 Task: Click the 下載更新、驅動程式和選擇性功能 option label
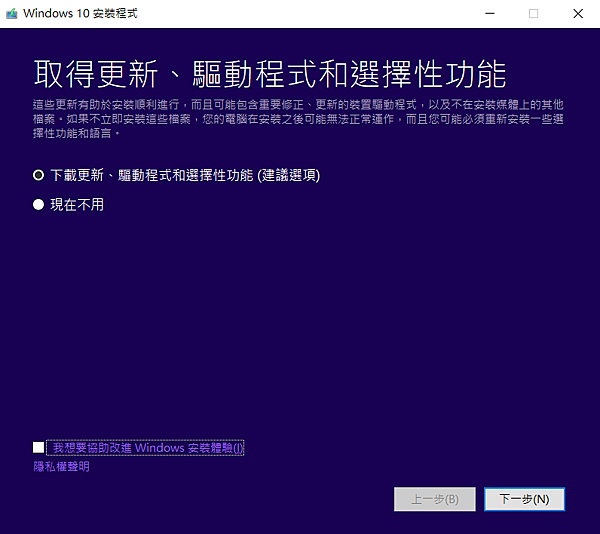[185, 175]
